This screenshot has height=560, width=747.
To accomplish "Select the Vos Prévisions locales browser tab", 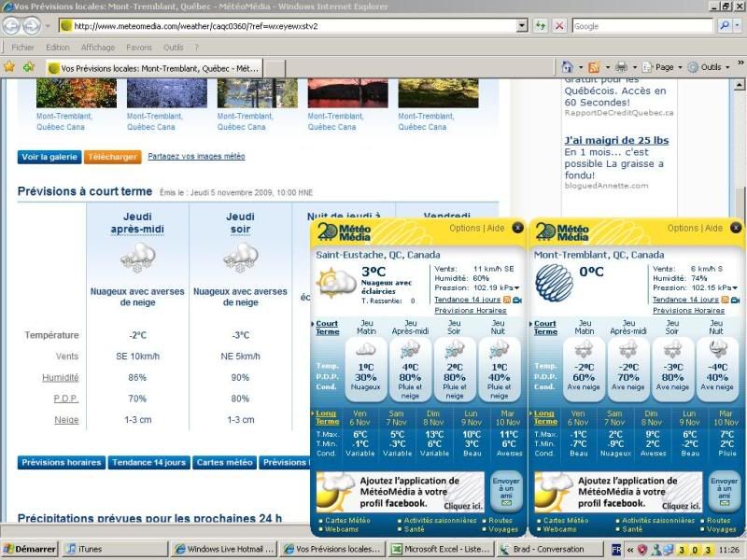I will [x=154, y=68].
